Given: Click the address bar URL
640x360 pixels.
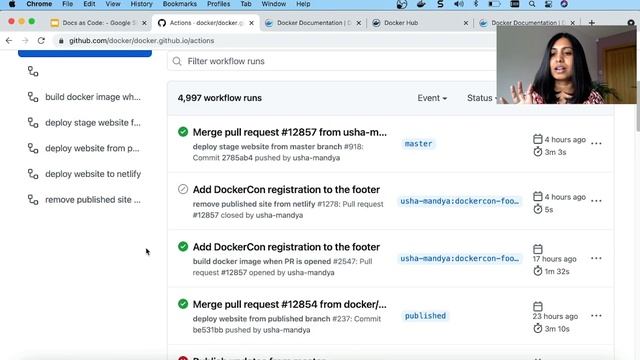Looking at the screenshot, I should (x=141, y=40).
